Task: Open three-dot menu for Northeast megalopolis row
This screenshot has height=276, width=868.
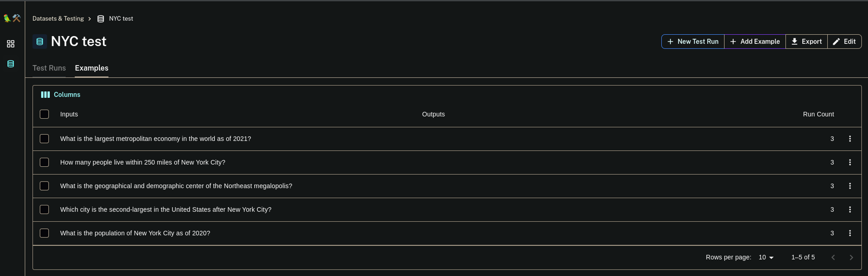Action: click(850, 186)
